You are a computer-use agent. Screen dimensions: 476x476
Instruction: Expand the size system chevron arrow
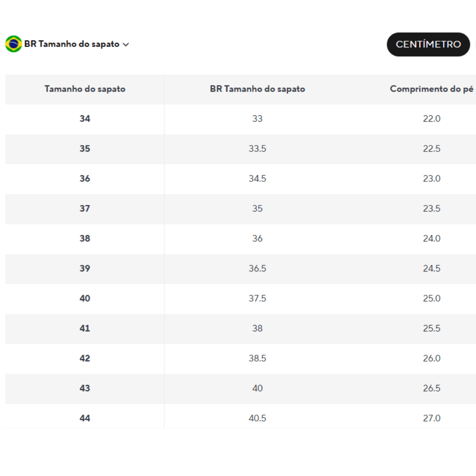coord(126,45)
